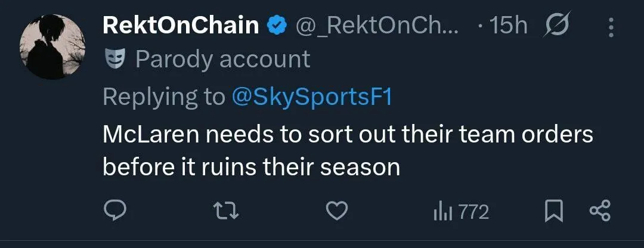The image size is (644, 248).
Task: Reply to the RektOnChain tweet
Action: click(116, 211)
